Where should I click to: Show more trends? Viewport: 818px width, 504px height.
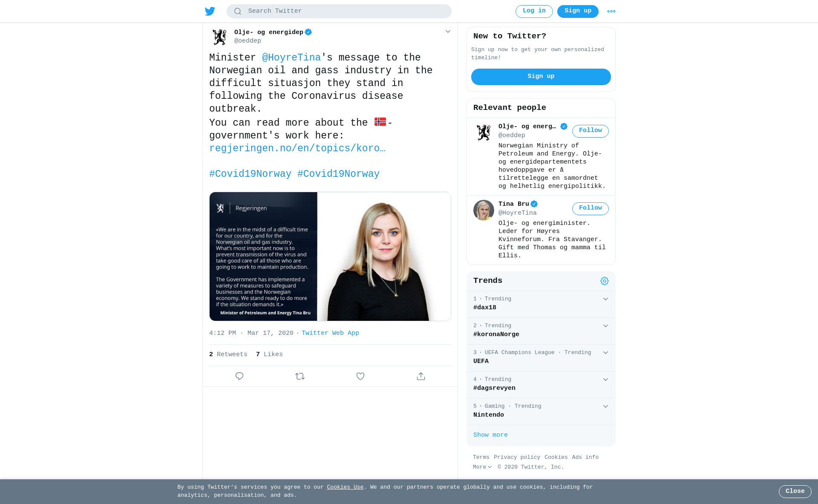(490, 435)
